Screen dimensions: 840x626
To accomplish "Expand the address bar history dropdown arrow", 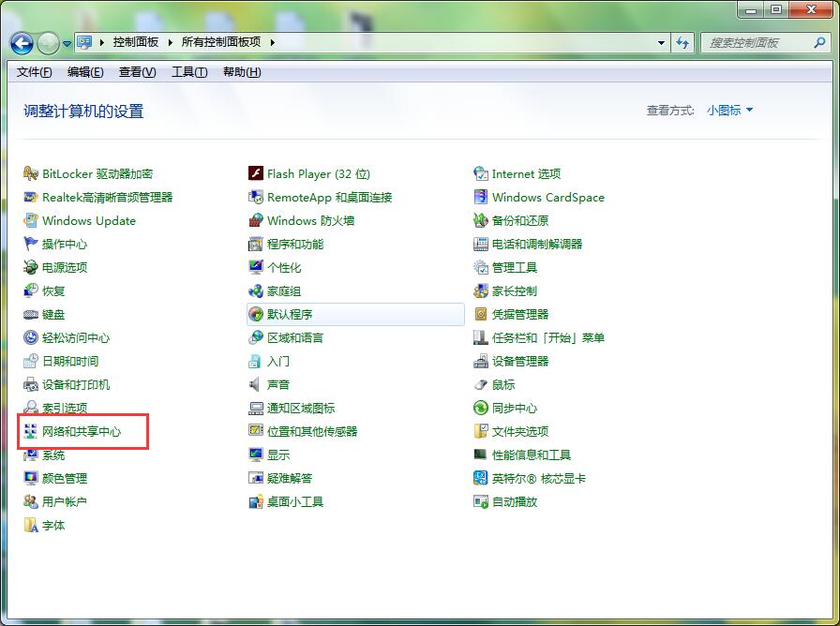I will coord(661,43).
